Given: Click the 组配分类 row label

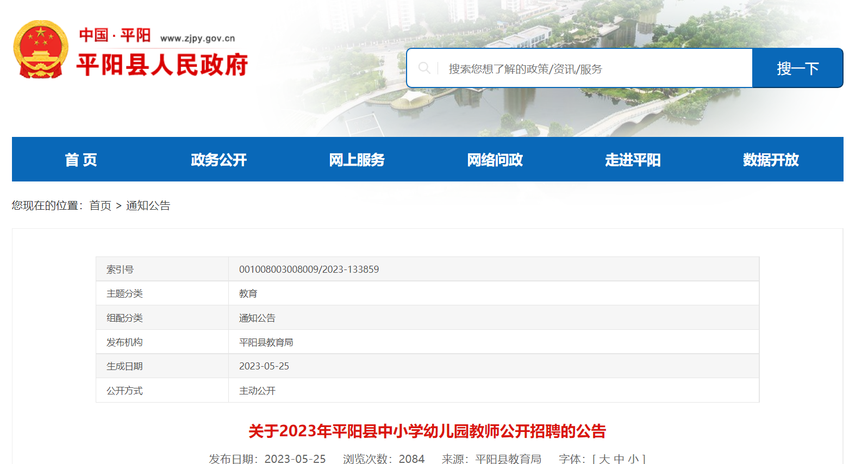Looking at the screenshot, I should [124, 318].
